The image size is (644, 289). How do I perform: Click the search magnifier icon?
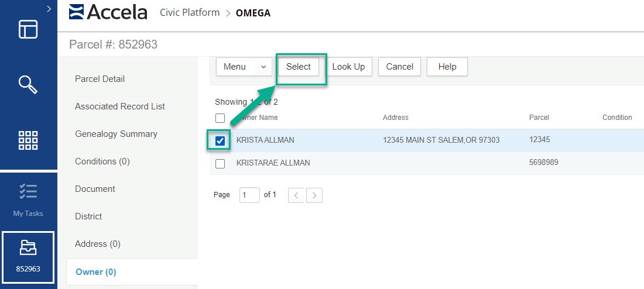click(28, 84)
